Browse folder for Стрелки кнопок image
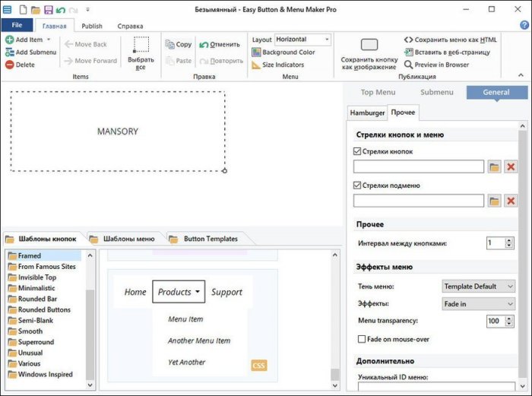The height and width of the screenshot is (396, 532). pos(494,166)
